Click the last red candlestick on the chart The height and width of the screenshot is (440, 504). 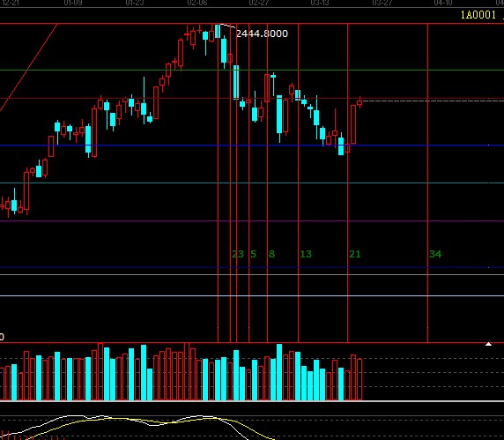pyautogui.click(x=359, y=103)
